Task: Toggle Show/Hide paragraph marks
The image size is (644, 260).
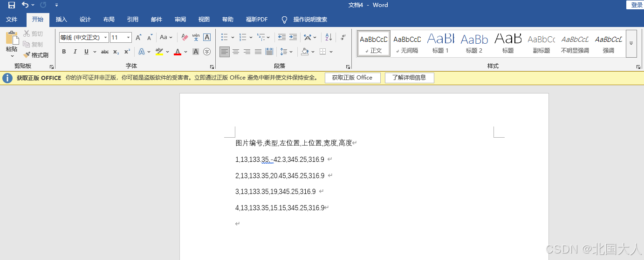Action: pyautogui.click(x=343, y=37)
